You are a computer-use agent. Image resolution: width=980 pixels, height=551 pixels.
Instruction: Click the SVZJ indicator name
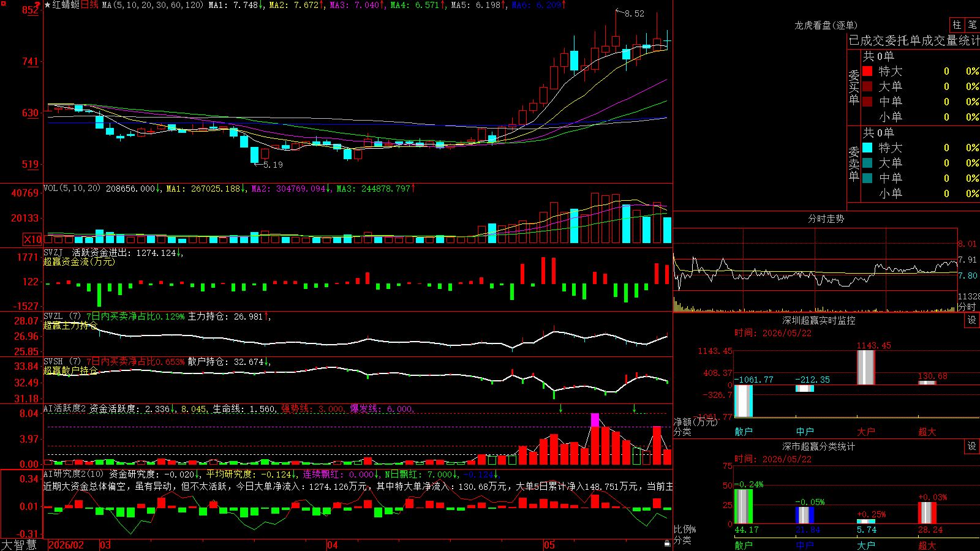(x=53, y=252)
